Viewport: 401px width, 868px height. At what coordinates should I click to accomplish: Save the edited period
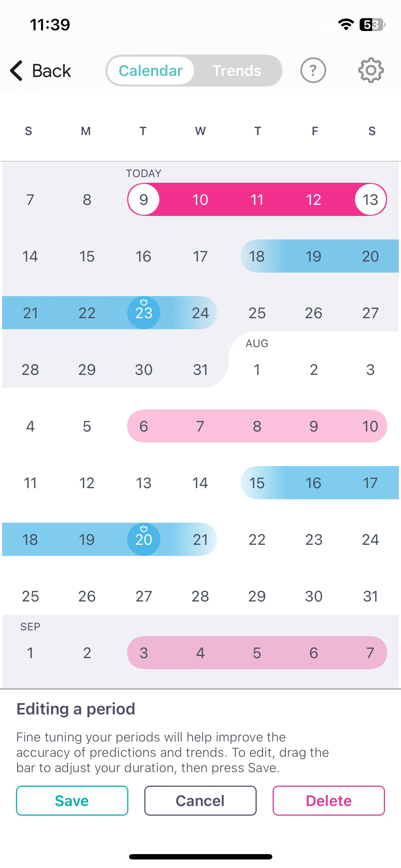pyautogui.click(x=72, y=801)
